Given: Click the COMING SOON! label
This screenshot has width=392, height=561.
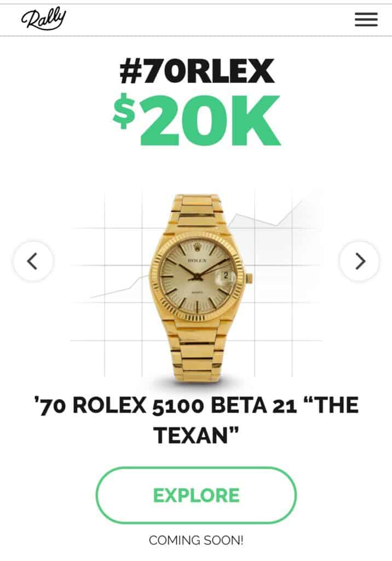Looking at the screenshot, I should click(x=196, y=540).
